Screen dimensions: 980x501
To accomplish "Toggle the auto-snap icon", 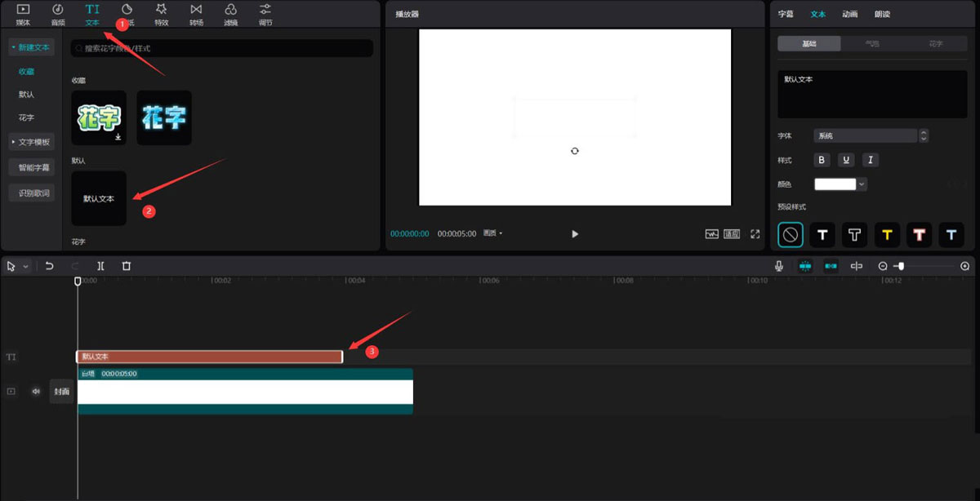I will [831, 266].
